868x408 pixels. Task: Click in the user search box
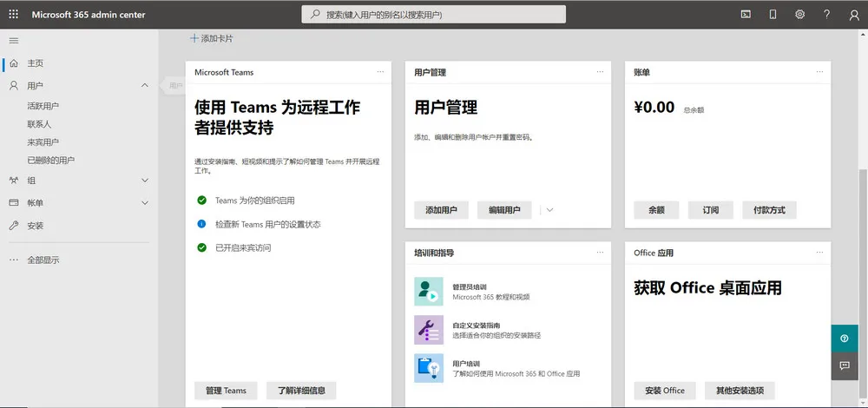point(434,15)
